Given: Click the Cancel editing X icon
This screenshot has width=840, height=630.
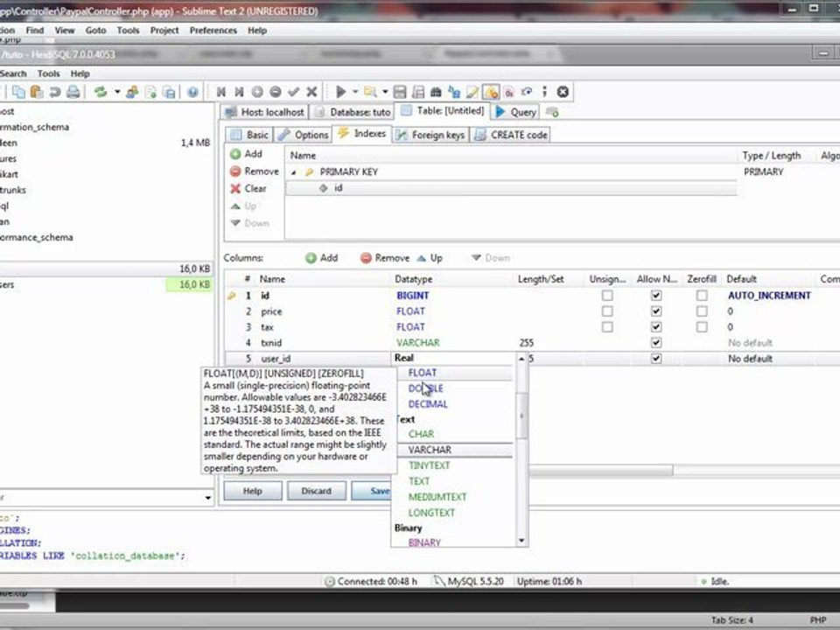Looking at the screenshot, I should click(311, 92).
